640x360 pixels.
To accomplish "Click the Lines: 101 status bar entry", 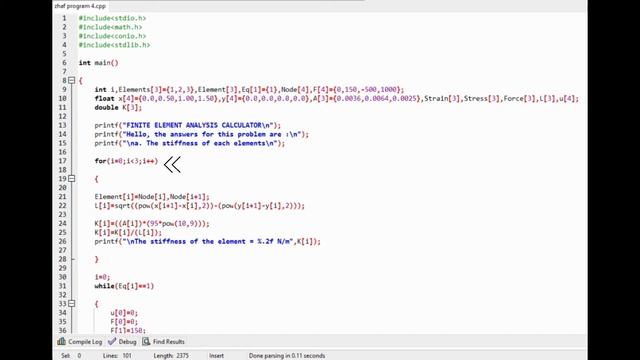I will pyautogui.click(x=117, y=356).
